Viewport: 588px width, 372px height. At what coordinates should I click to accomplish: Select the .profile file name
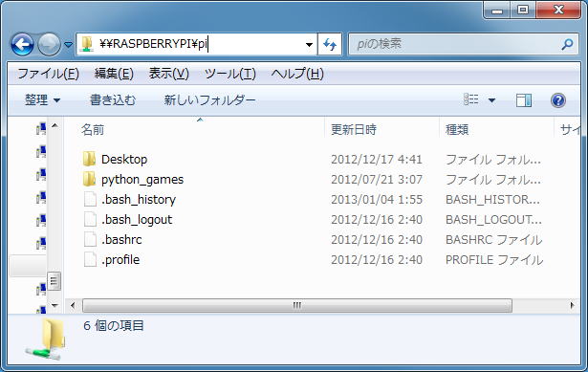pyautogui.click(x=120, y=259)
